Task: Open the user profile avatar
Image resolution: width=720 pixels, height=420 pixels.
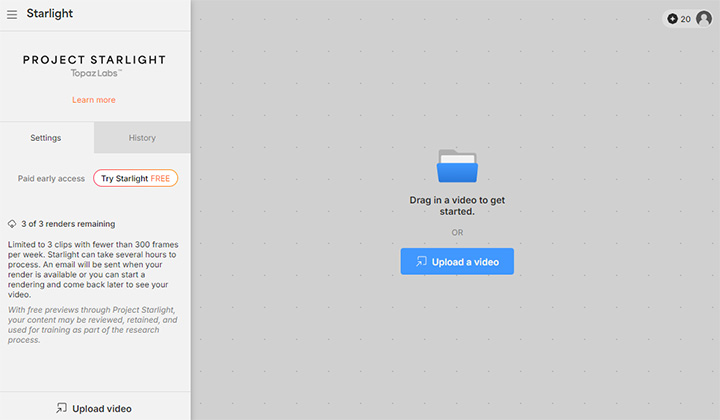Action: point(703,19)
